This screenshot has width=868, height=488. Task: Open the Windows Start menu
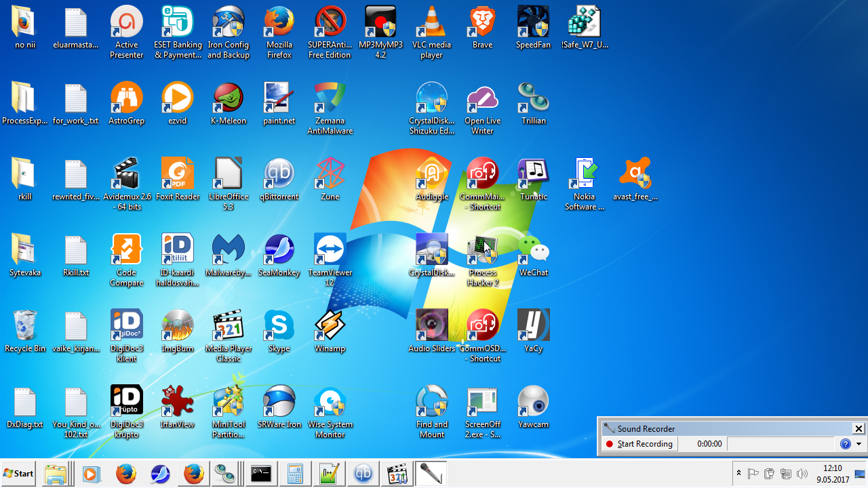[x=19, y=474]
